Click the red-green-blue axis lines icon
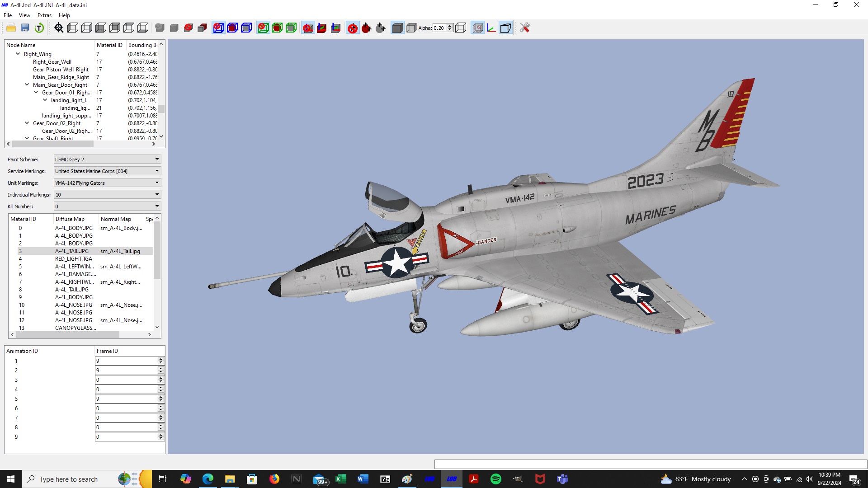 [491, 28]
